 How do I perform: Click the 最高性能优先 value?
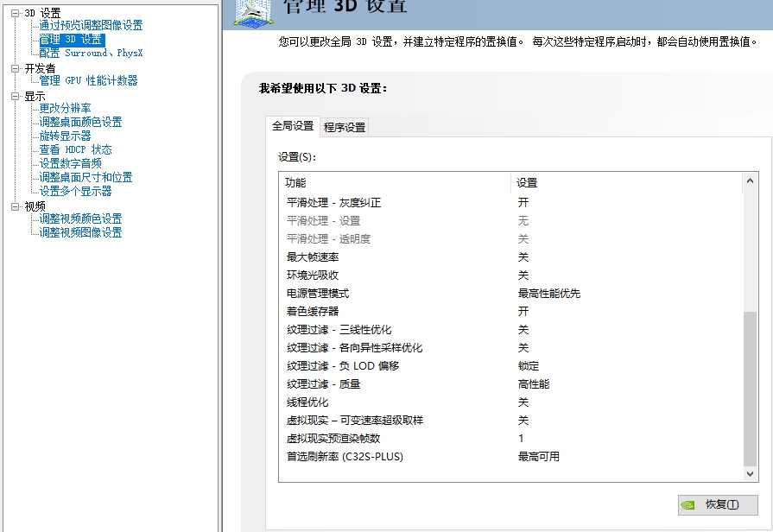548,294
